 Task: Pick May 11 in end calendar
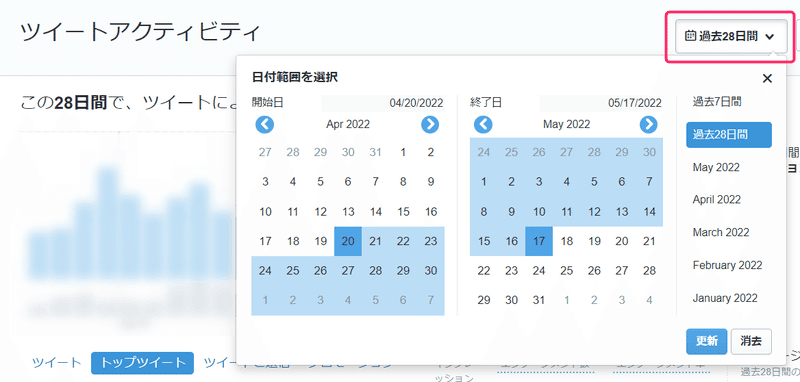(x=566, y=212)
